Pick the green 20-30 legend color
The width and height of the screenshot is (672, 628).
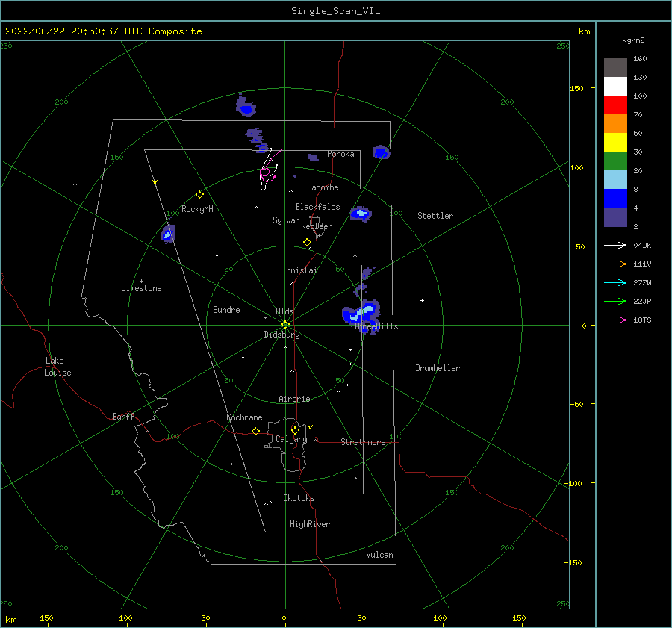click(x=615, y=161)
